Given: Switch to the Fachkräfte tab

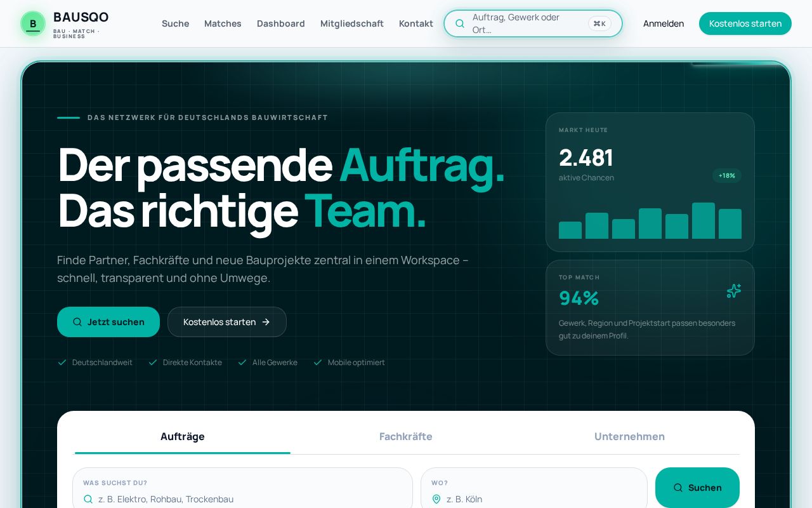Looking at the screenshot, I should coord(406,437).
